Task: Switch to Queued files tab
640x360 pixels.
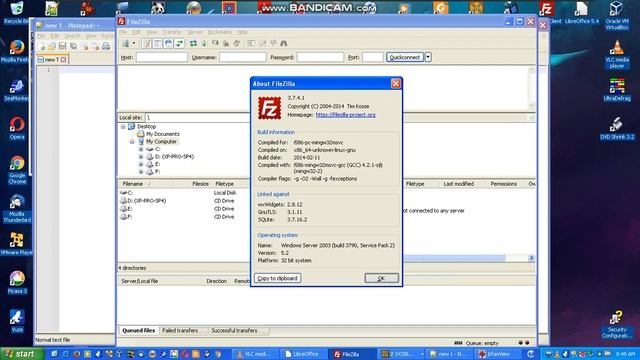Action: click(138, 331)
